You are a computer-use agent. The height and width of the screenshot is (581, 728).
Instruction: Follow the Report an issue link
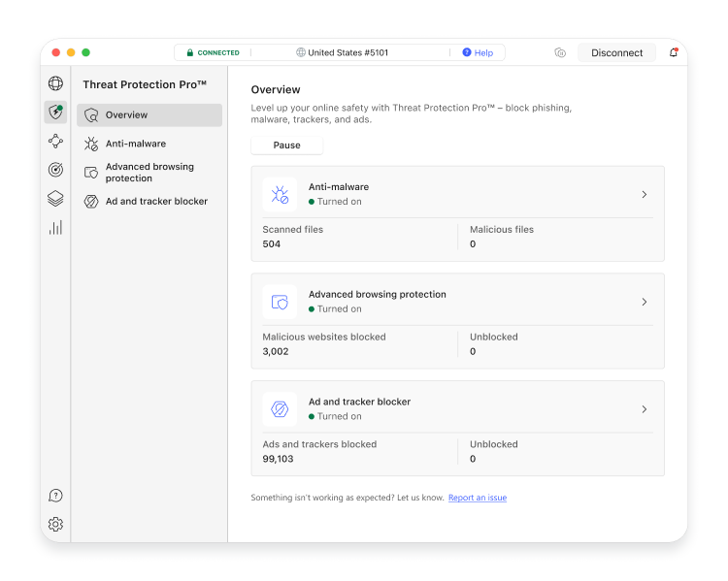tap(477, 498)
